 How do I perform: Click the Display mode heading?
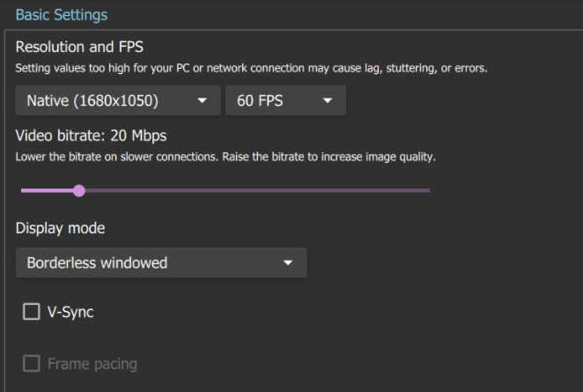(60, 227)
